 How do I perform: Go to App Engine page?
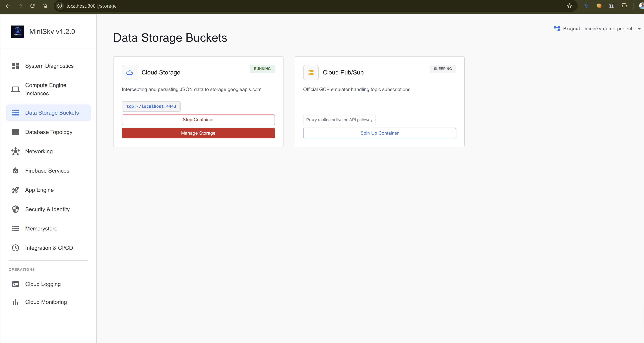tap(48, 190)
